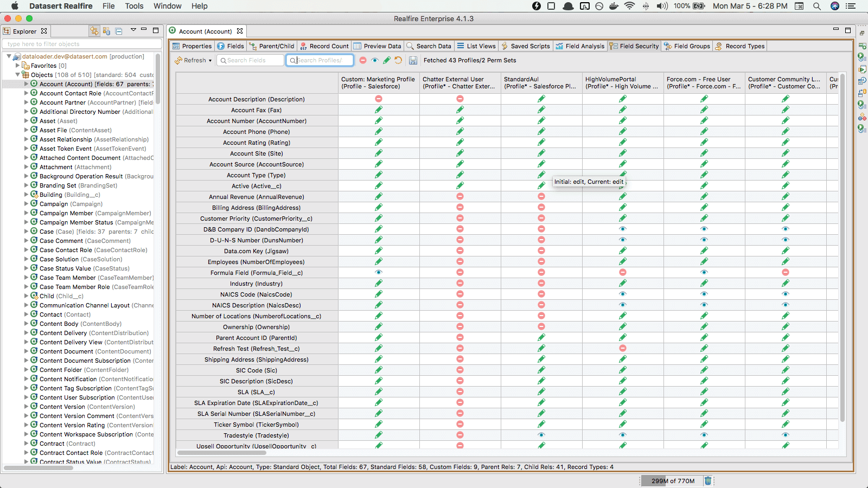Open the Window menu
The width and height of the screenshot is (868, 488).
167,6
